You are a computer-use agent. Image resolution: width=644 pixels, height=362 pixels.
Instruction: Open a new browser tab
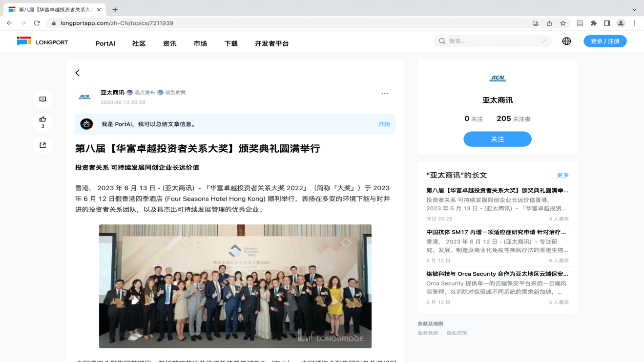click(x=115, y=9)
